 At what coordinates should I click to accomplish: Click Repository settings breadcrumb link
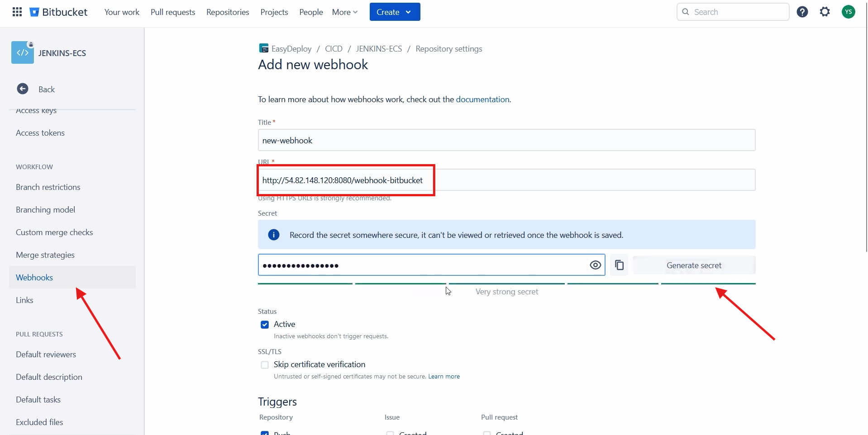pyautogui.click(x=448, y=49)
